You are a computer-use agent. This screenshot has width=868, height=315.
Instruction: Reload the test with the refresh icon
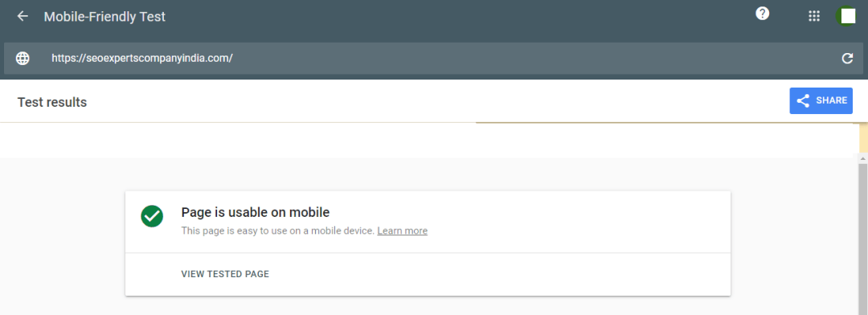847,58
